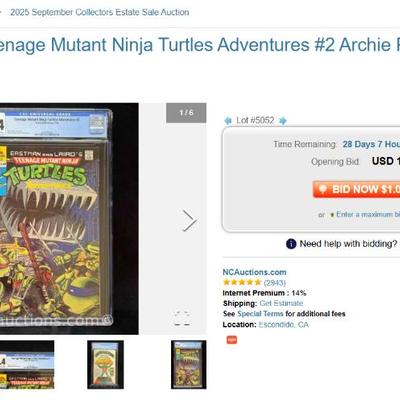Open Special Terms link

(260, 314)
